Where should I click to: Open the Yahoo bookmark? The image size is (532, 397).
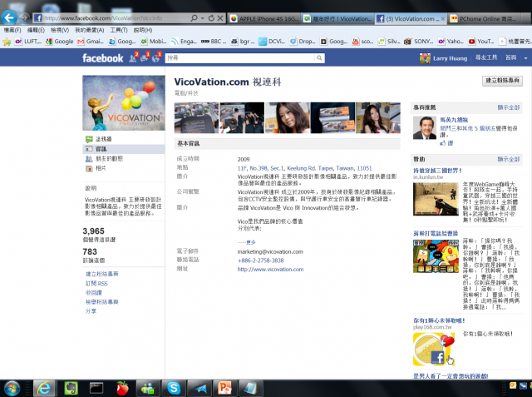click(x=451, y=42)
